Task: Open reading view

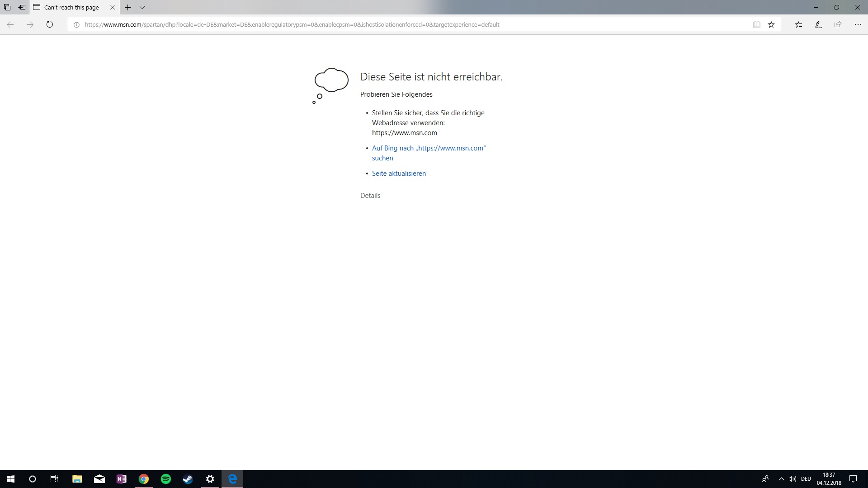Action: 756,25
